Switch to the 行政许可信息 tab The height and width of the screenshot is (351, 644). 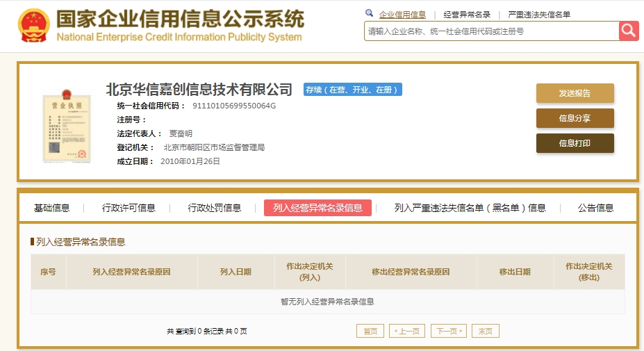point(129,208)
